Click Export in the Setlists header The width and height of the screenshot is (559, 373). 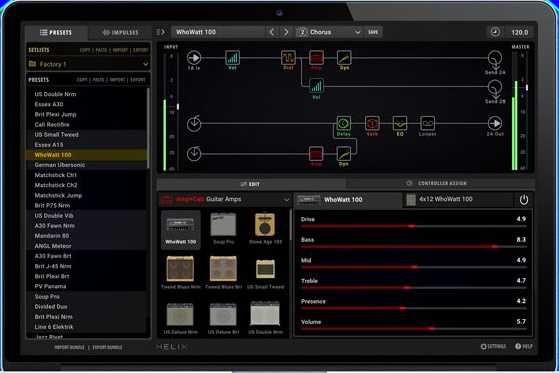pyautogui.click(x=140, y=50)
